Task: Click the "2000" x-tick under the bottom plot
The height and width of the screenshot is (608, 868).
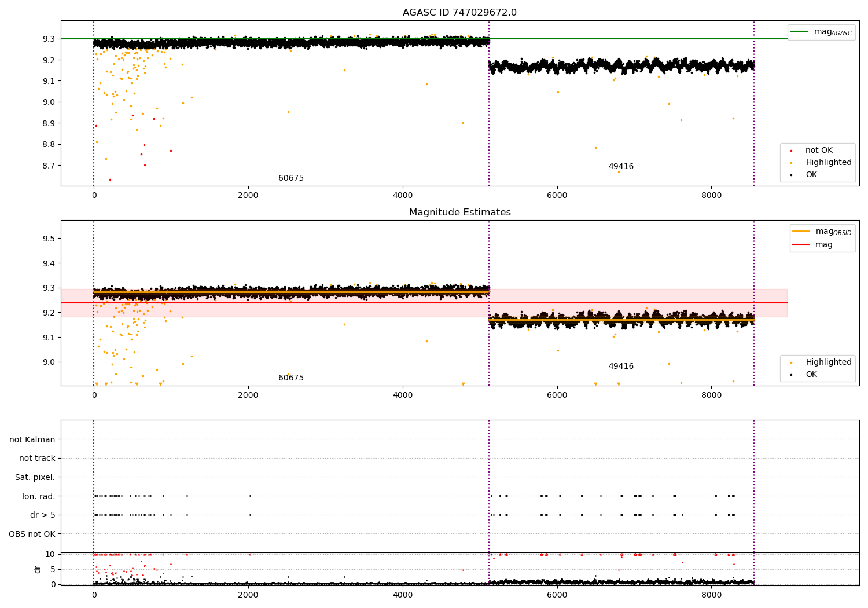Action: pos(248,595)
